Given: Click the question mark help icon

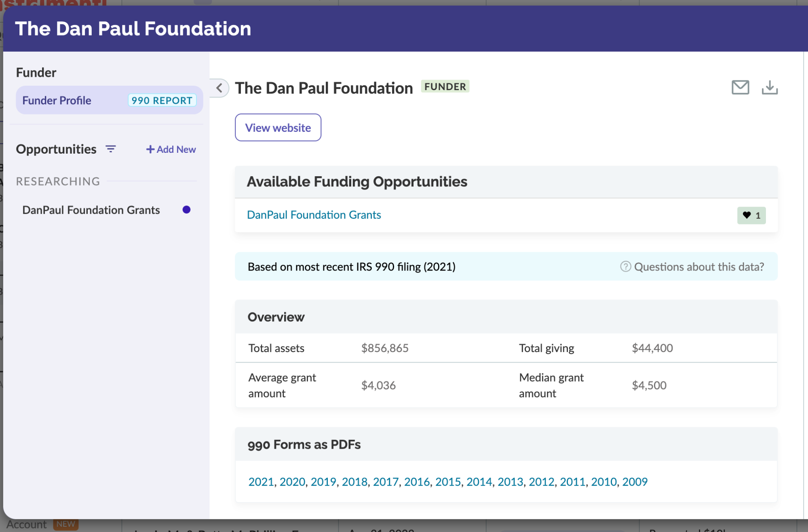Looking at the screenshot, I should pos(625,267).
